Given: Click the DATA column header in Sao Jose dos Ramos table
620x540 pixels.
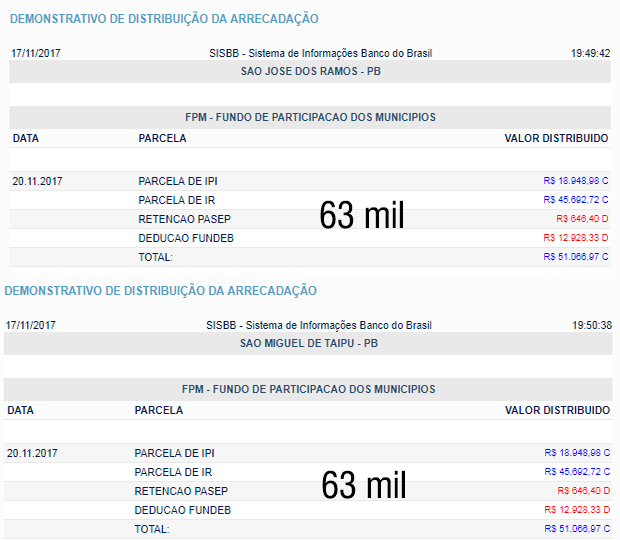Looking at the screenshot, I should click(x=26, y=138).
